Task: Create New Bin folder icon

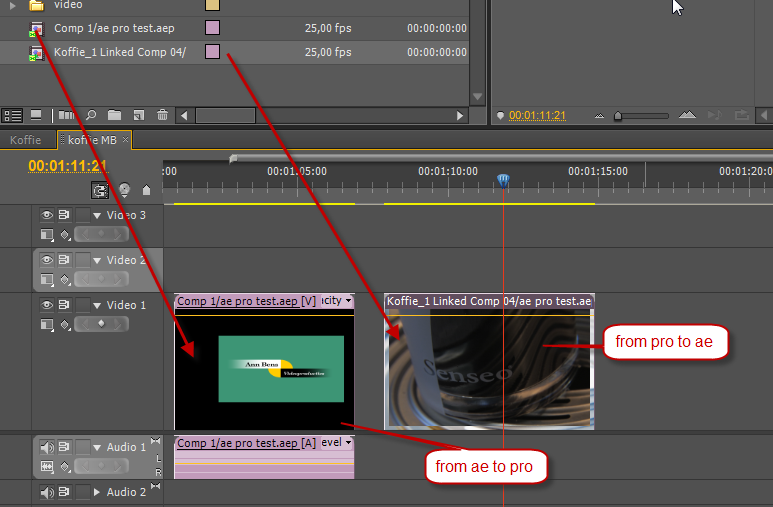Action: (114, 115)
